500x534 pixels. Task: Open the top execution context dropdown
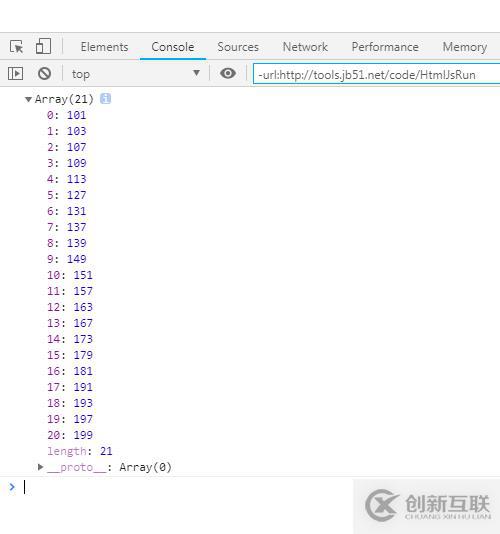click(x=136, y=74)
